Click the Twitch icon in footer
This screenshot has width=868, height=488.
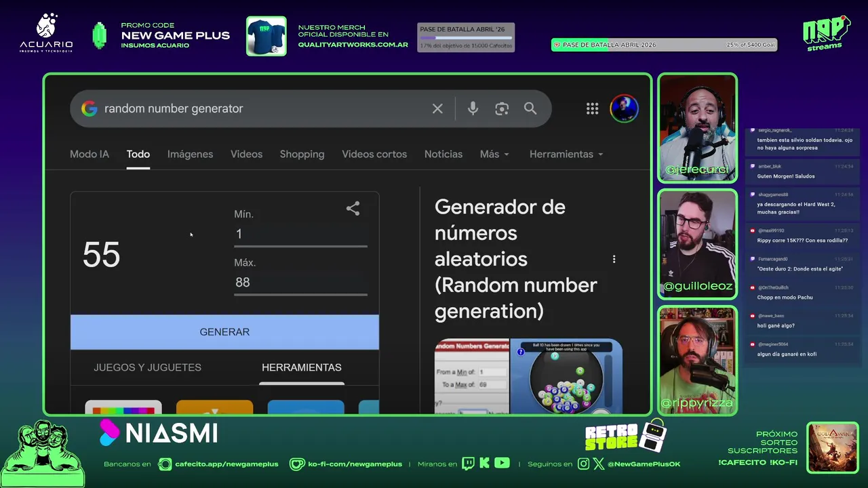pyautogui.click(x=468, y=464)
